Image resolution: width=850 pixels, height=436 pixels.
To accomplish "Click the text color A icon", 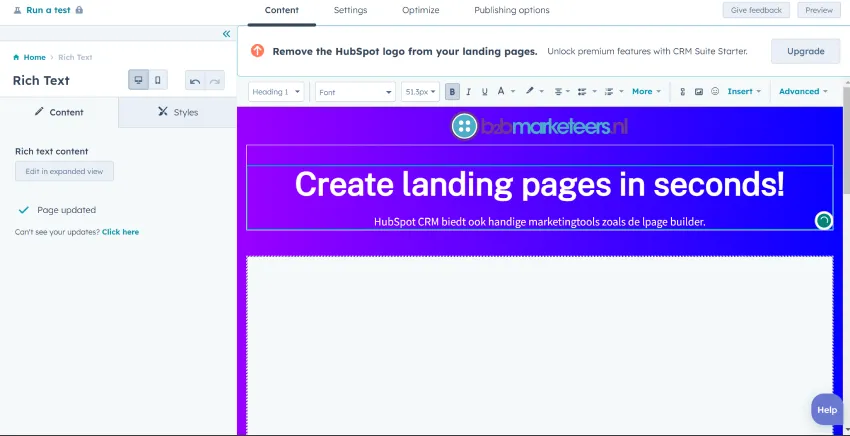I will tap(501, 91).
